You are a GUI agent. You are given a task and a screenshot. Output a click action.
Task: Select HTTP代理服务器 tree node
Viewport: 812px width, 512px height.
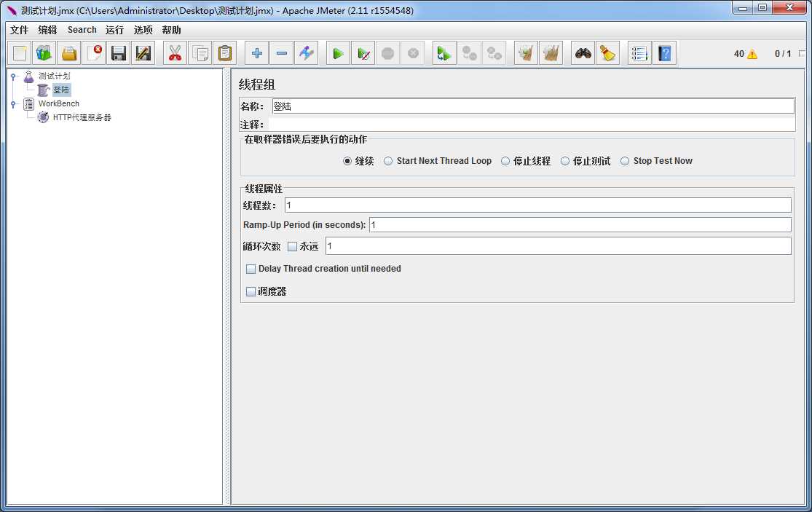[82, 117]
